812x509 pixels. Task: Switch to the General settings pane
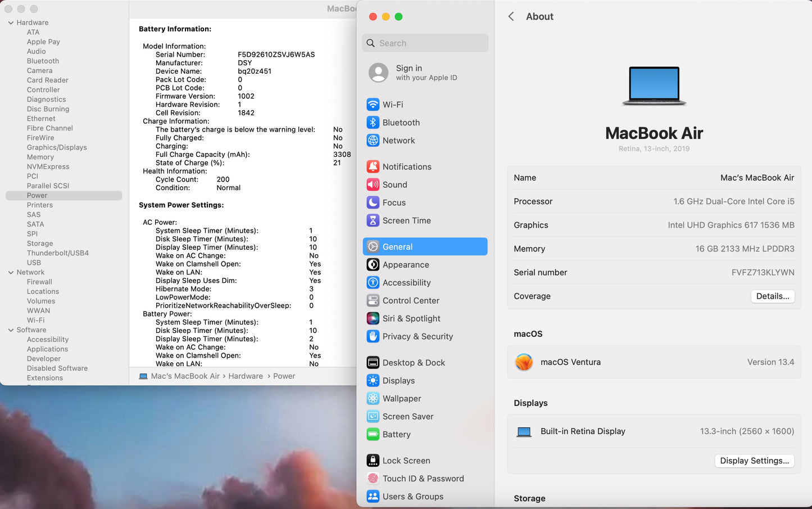coord(398,246)
